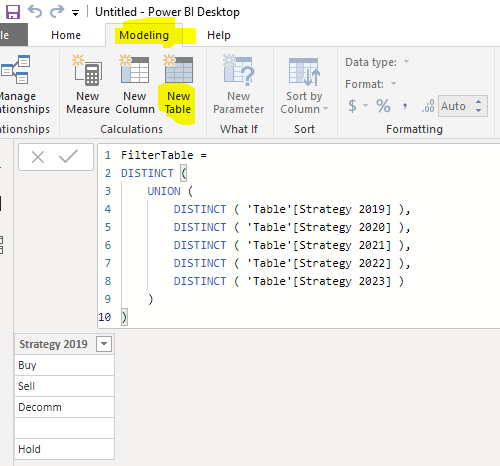This screenshot has width=500, height=466.
Task: Cancel the formula with the X button
Action: point(38,157)
